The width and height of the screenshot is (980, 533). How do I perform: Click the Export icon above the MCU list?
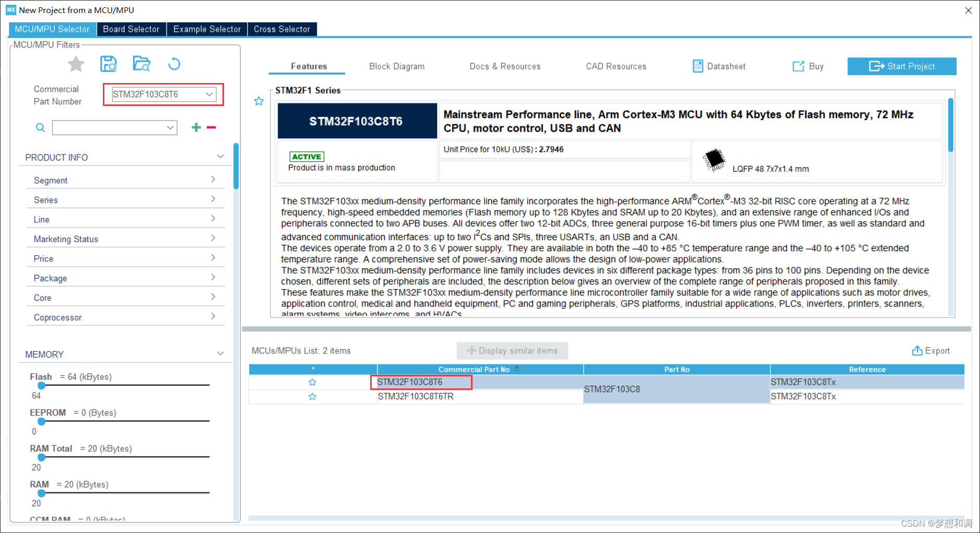[917, 350]
